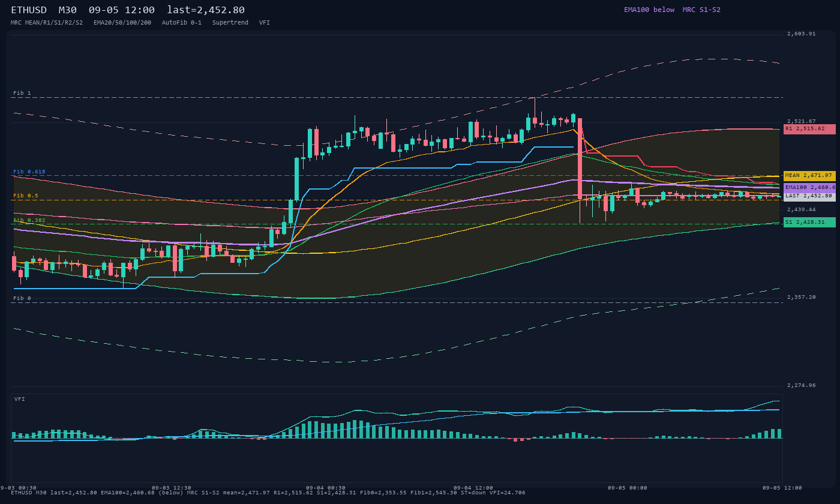Click the Fib 0 level label
840x504 pixels.
pyautogui.click(x=22, y=298)
